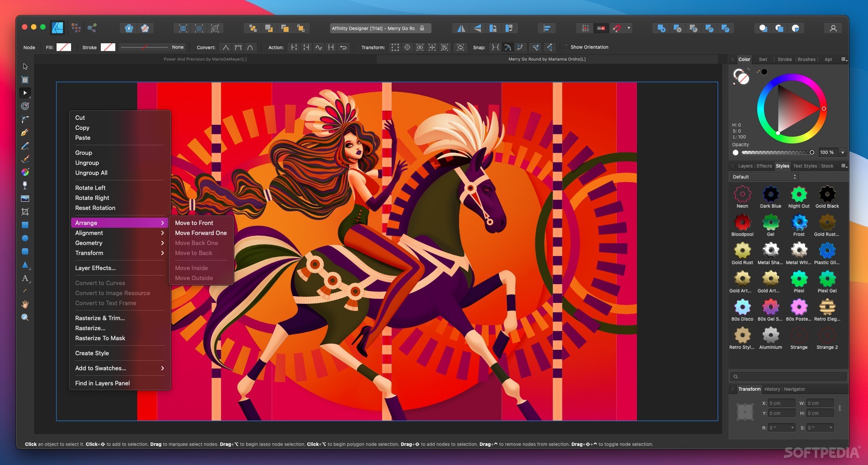The width and height of the screenshot is (868, 465).
Task: Select the Rectangle shape tool
Action: 25,225
